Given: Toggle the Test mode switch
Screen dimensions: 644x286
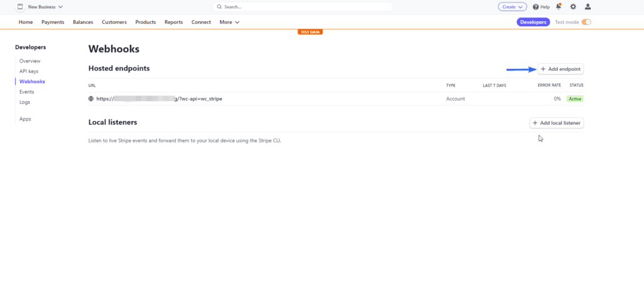Looking at the screenshot, I should pos(586,22).
